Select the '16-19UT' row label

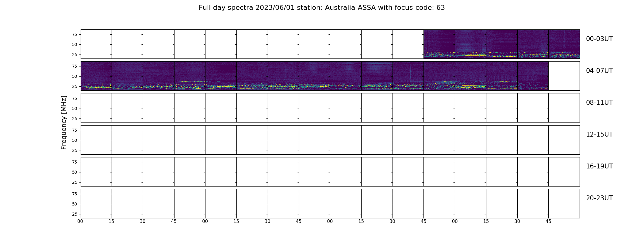click(599, 166)
